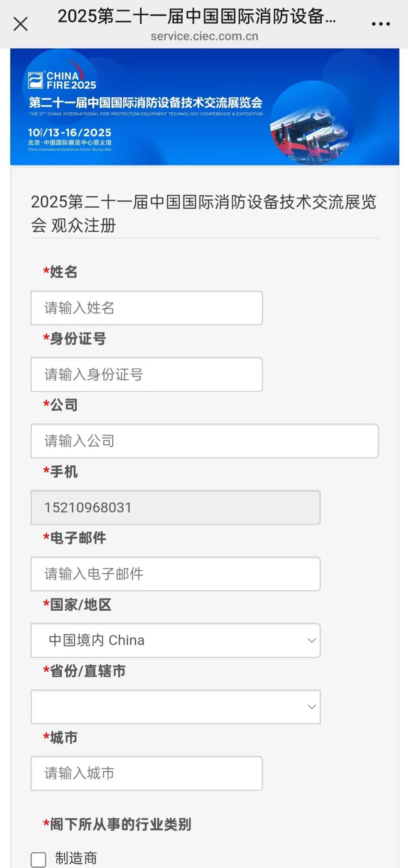Screen dimensions: 408x868
Task: Focus the email (电子邮件) input field
Action: point(175,574)
